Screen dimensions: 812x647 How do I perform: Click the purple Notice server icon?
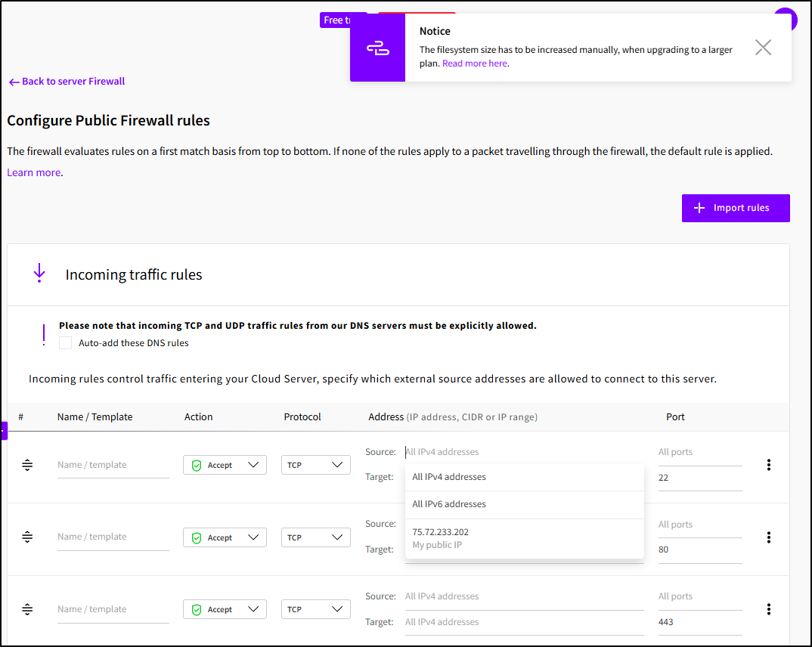pos(377,48)
